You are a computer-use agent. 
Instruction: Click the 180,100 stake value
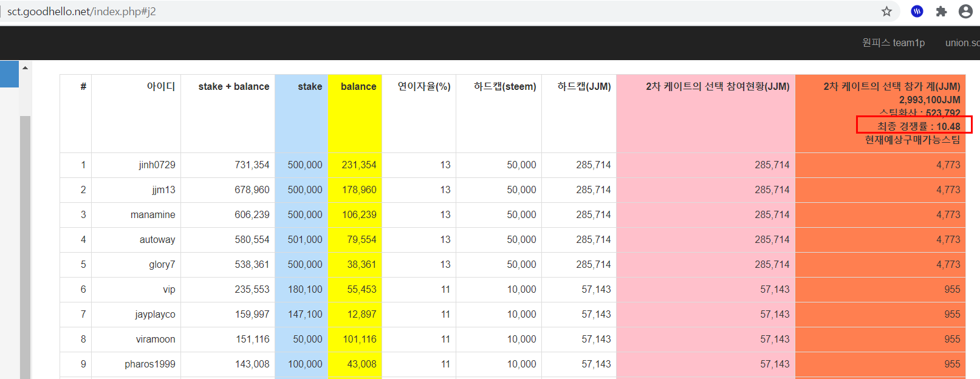305,289
